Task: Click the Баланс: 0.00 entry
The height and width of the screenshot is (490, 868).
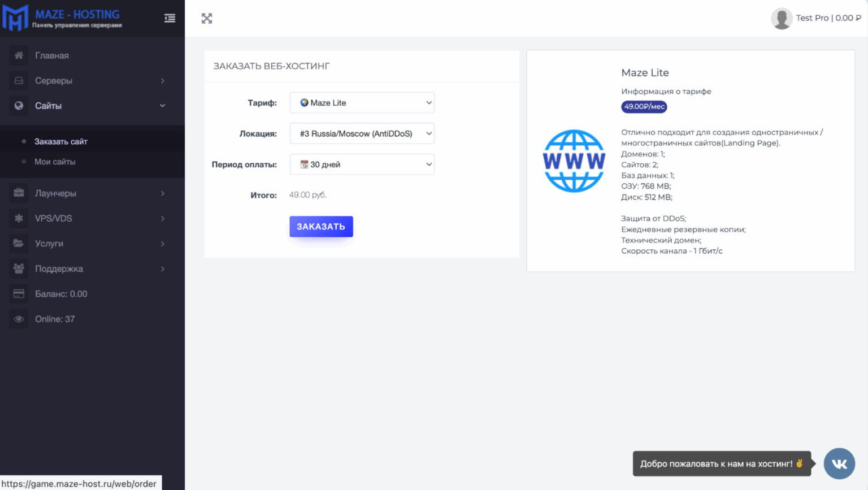Action: click(x=60, y=294)
